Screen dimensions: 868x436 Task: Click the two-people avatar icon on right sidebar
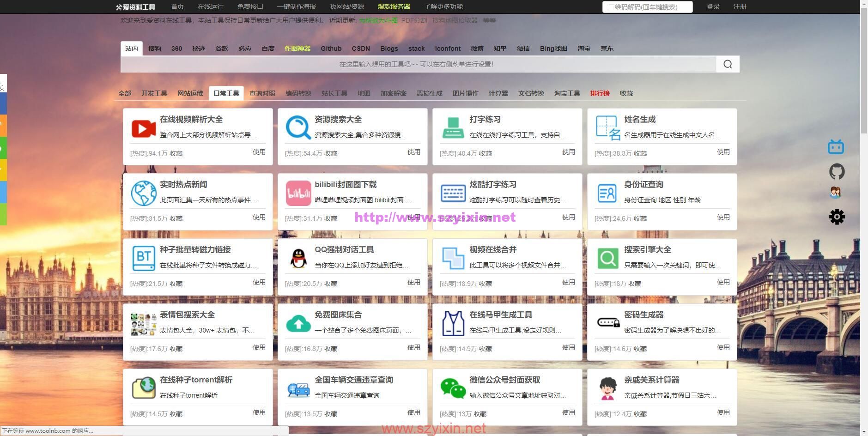[x=835, y=193]
